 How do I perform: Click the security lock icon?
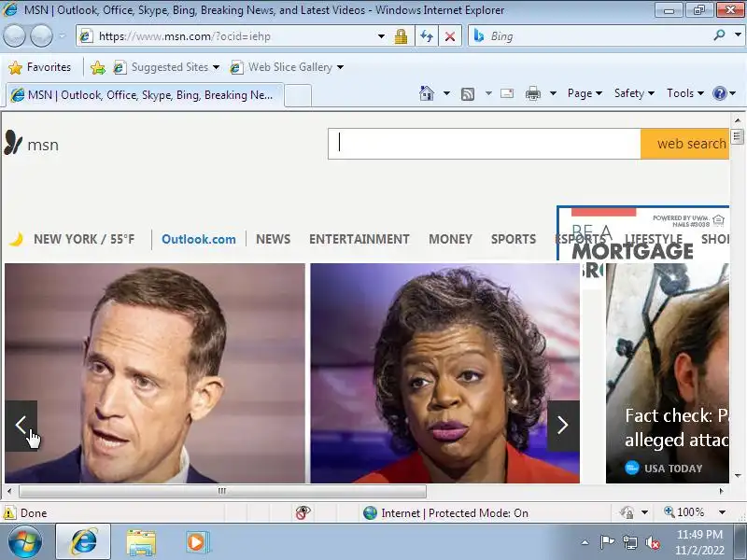pos(401,36)
